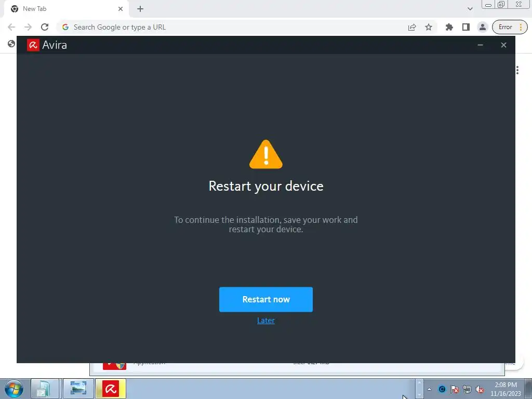Image resolution: width=532 pixels, height=399 pixels.
Task: Share this page icon in address bar
Action: (x=412, y=27)
